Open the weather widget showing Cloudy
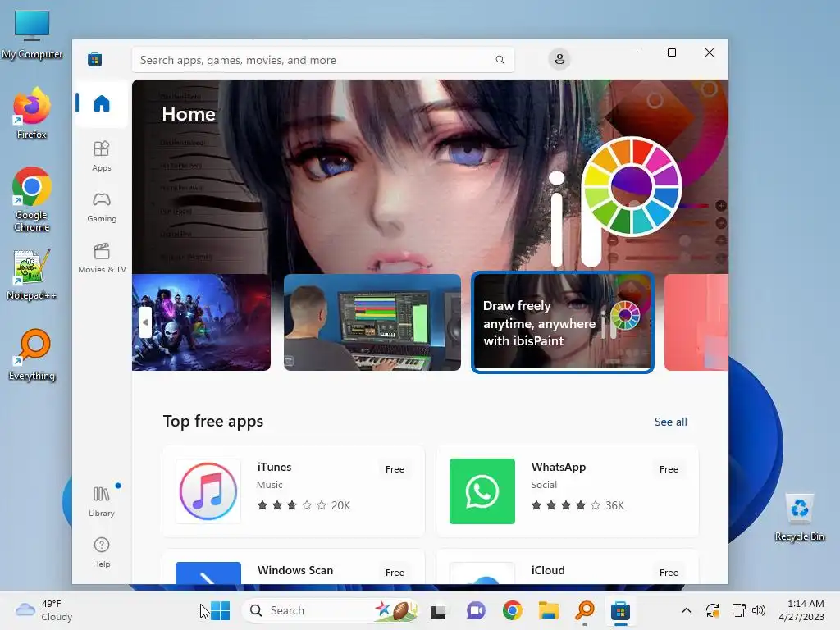This screenshot has width=840, height=630. tap(44, 610)
